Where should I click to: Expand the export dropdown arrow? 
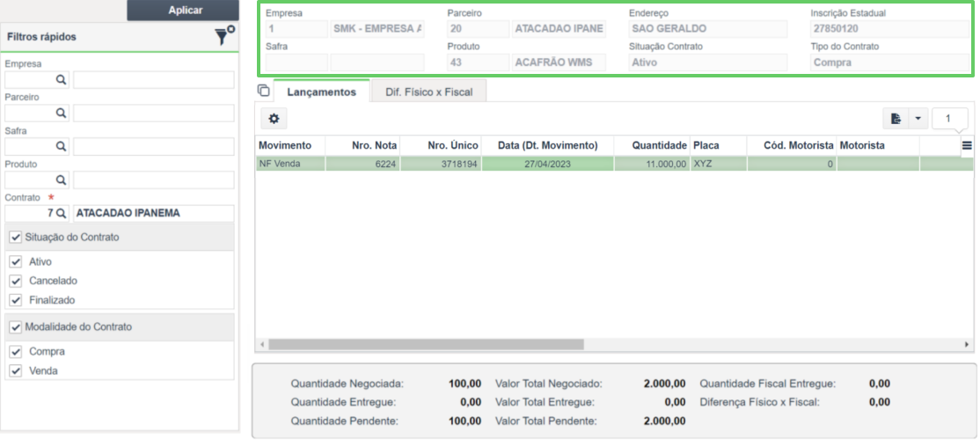(918, 119)
